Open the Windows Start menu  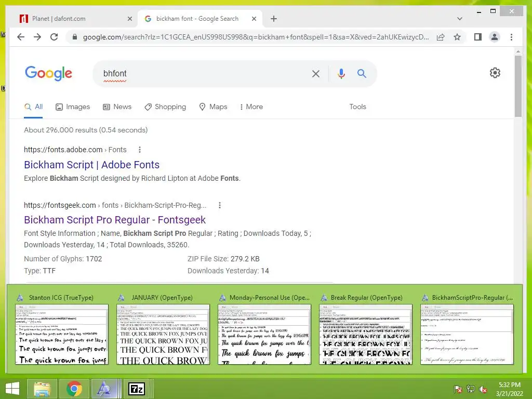12,389
